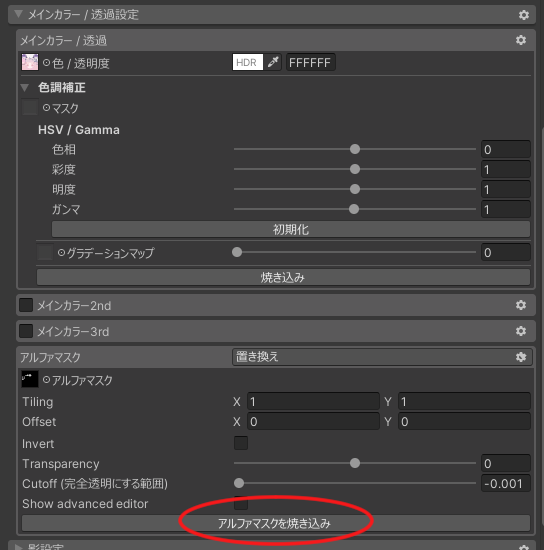Click the 焼き込み bake button
The width and height of the screenshot is (544, 550).
pyautogui.click(x=283, y=277)
